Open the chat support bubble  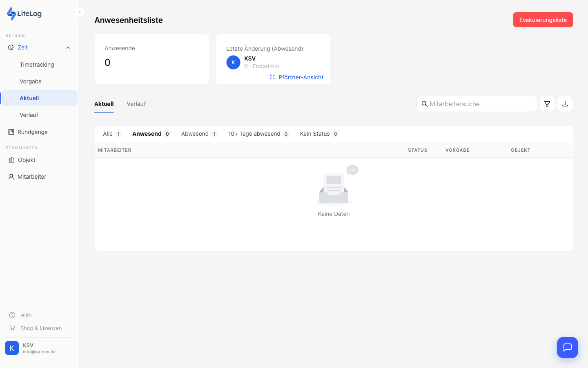[567, 348]
